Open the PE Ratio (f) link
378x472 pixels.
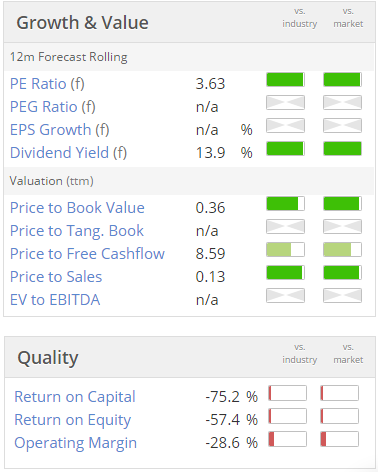[47, 84]
